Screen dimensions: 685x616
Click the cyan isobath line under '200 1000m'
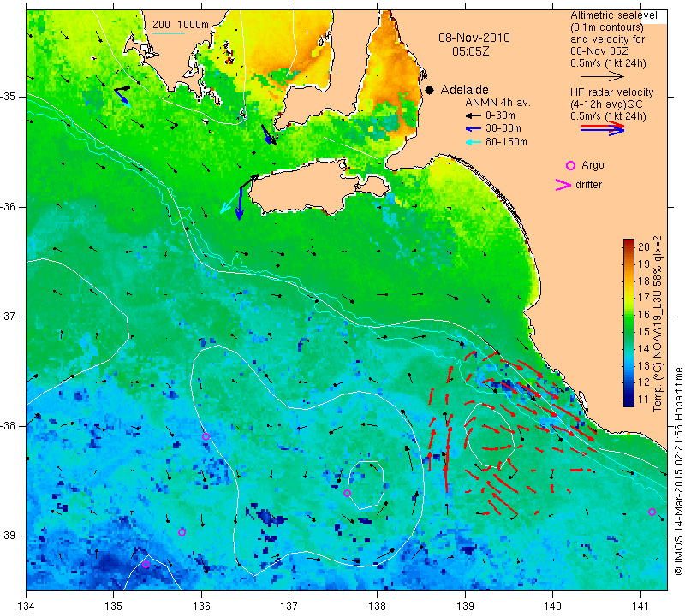[169, 33]
